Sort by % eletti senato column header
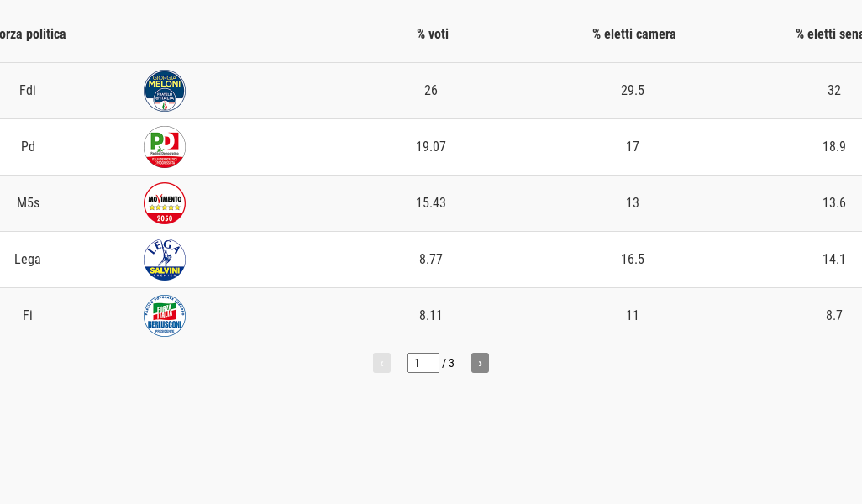The width and height of the screenshot is (862, 504). (829, 34)
